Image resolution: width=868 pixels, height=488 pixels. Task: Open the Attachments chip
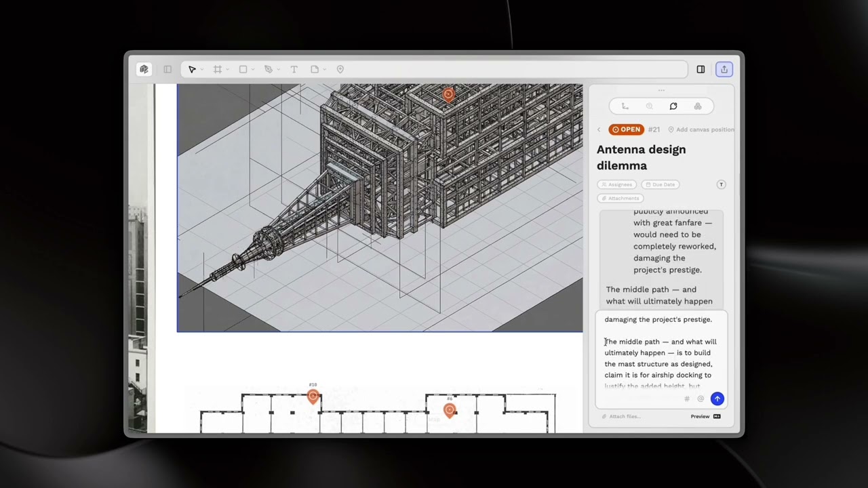point(620,198)
